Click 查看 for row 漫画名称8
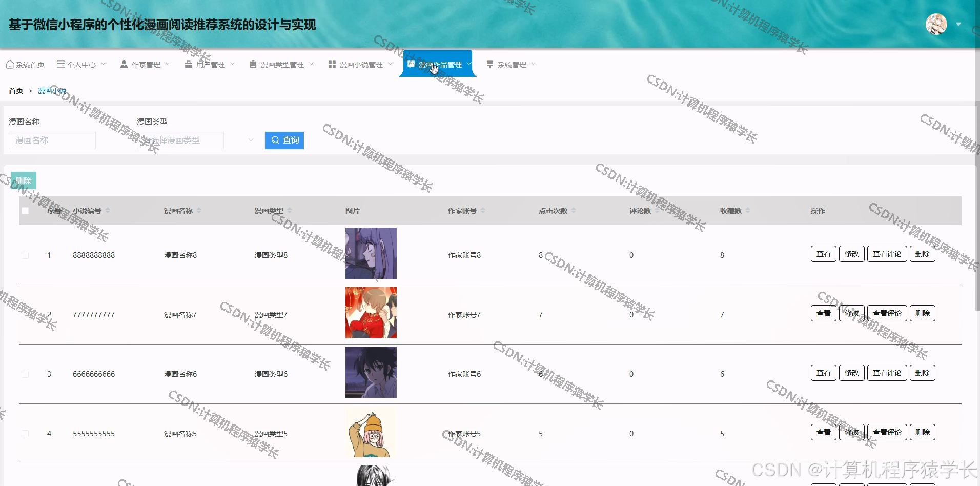This screenshot has height=486, width=980. 824,254
